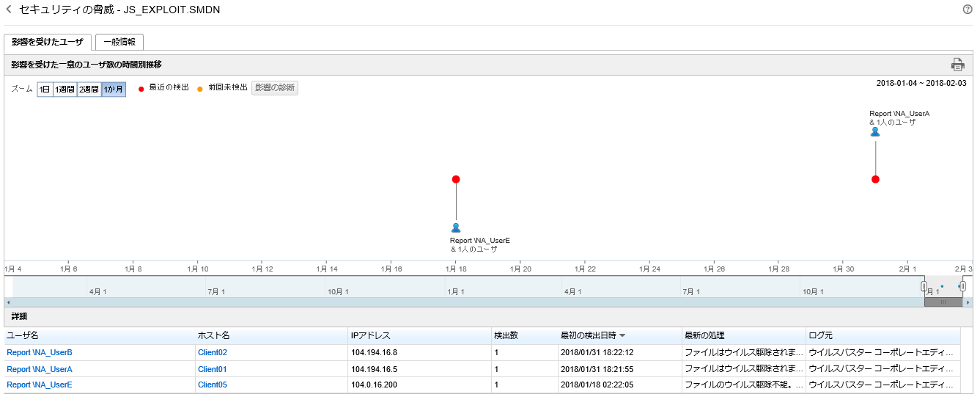
Task: Click the red detection marker on 1月 18
Action: coord(456,179)
